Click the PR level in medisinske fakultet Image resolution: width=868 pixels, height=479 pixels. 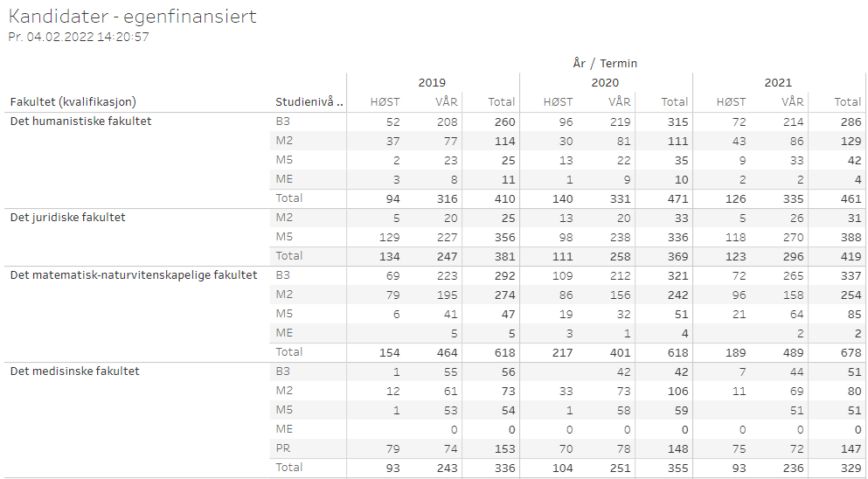click(x=283, y=448)
